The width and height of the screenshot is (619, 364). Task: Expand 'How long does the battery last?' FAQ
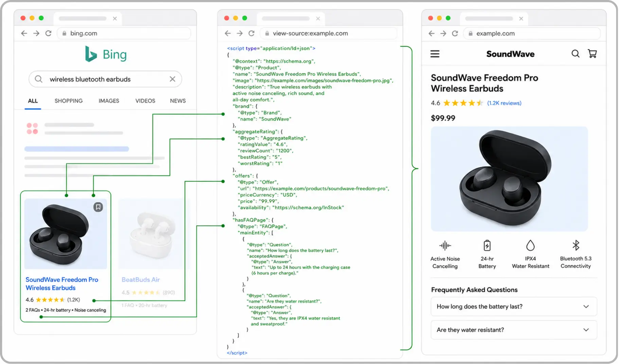[x=514, y=307]
